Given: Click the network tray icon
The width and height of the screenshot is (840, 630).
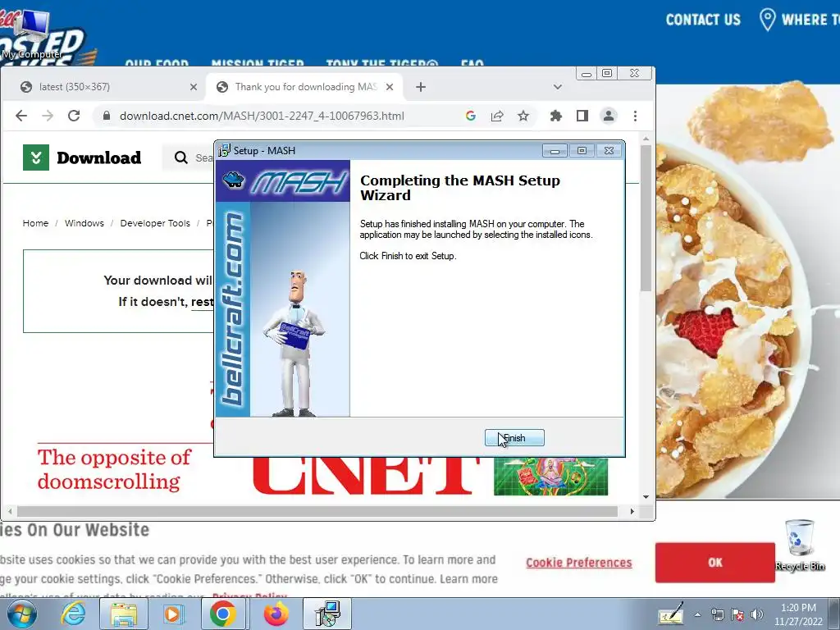Looking at the screenshot, I should tap(717, 615).
